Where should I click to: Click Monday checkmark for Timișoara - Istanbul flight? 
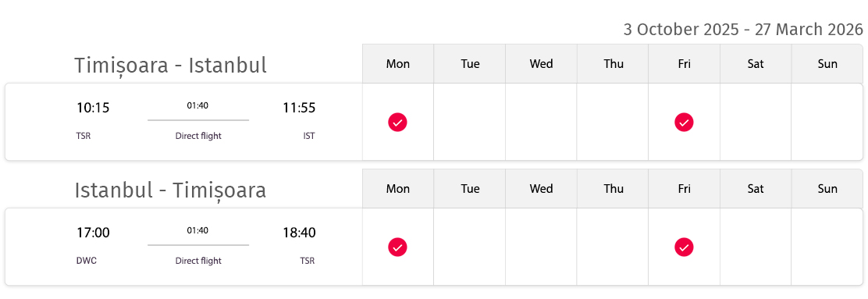point(397,122)
